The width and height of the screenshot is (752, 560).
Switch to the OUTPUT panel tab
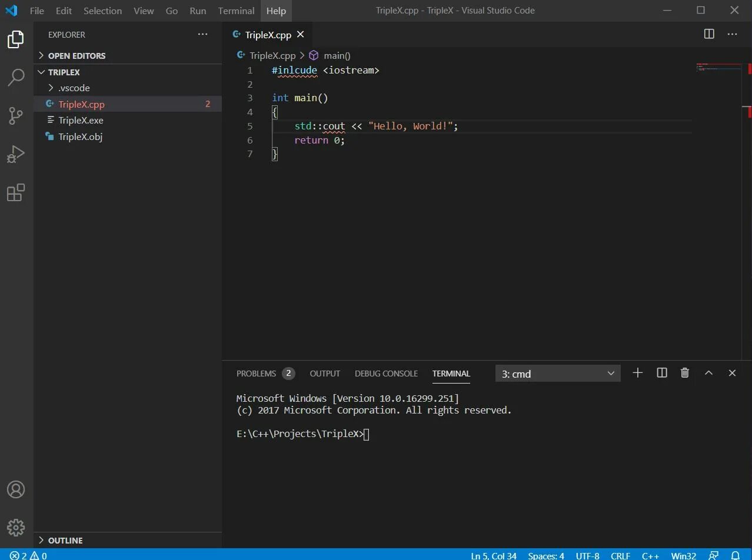coord(325,374)
